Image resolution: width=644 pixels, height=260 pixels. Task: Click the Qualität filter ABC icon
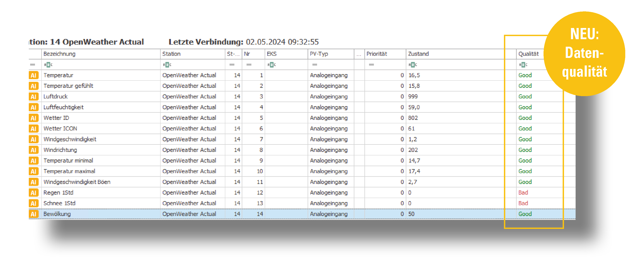(x=523, y=65)
